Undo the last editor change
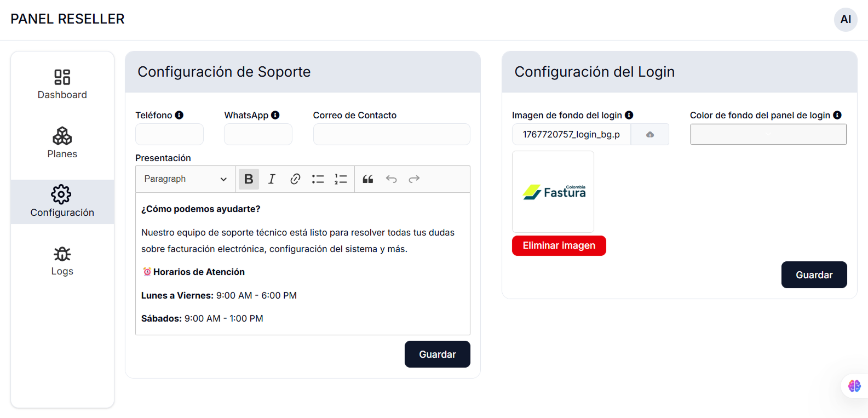This screenshot has height=418, width=868. point(391,179)
